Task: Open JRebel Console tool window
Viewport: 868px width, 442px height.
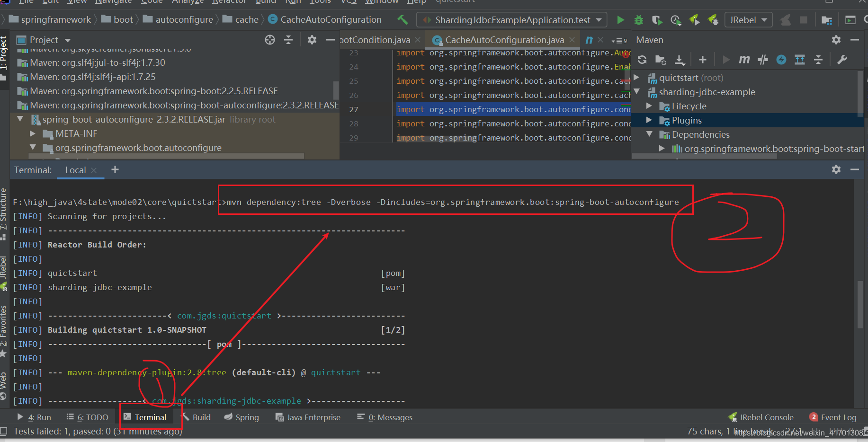Action: click(x=761, y=417)
